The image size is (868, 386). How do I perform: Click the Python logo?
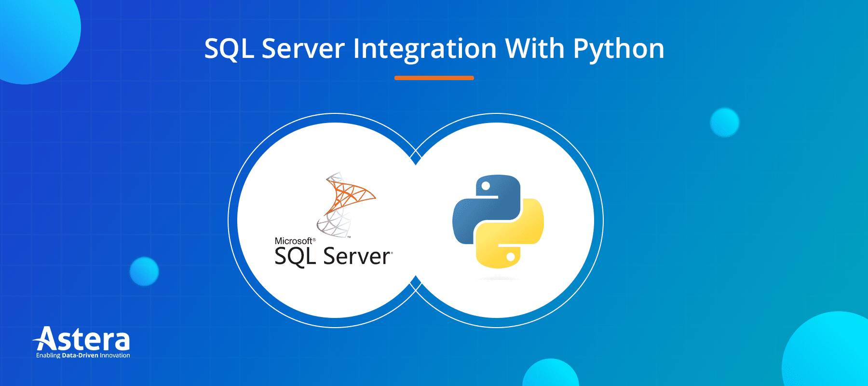click(x=498, y=221)
